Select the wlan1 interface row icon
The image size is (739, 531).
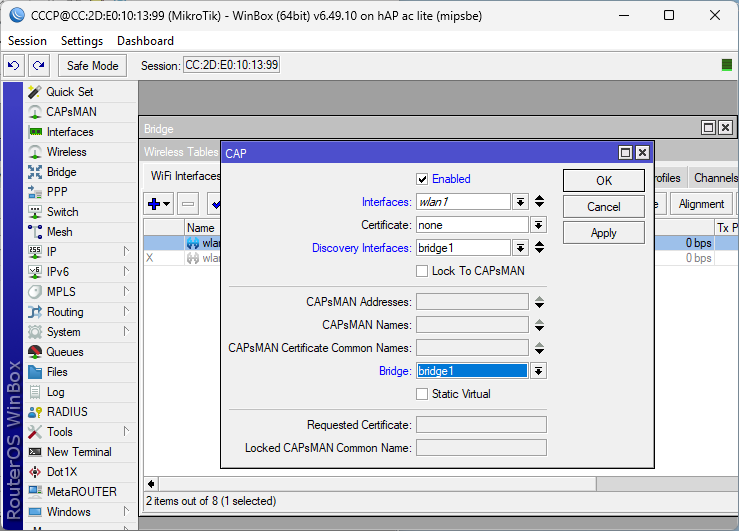click(x=193, y=243)
